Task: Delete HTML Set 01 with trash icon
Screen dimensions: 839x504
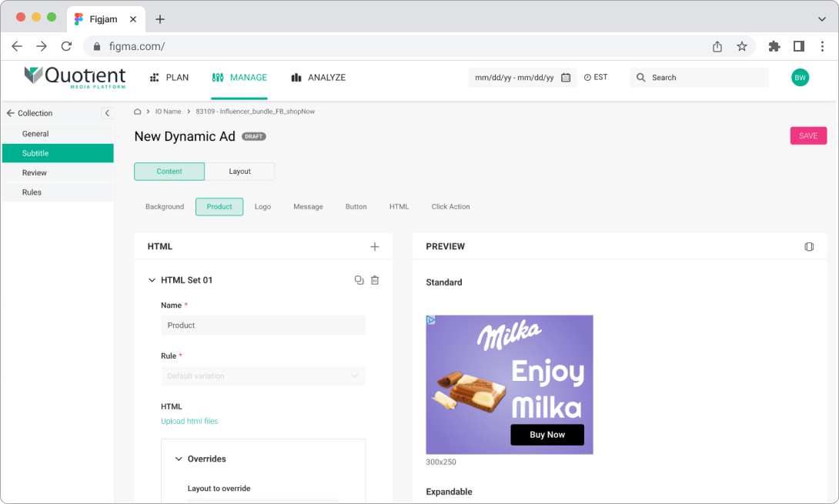Action: 375,280
